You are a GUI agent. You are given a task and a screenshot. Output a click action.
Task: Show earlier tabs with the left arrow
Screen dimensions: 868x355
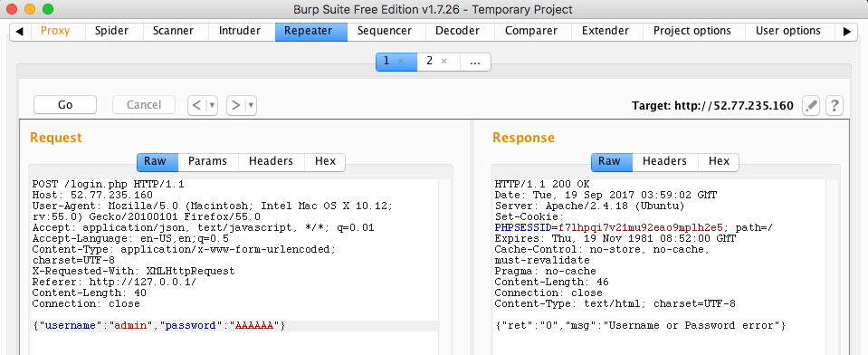point(20,31)
